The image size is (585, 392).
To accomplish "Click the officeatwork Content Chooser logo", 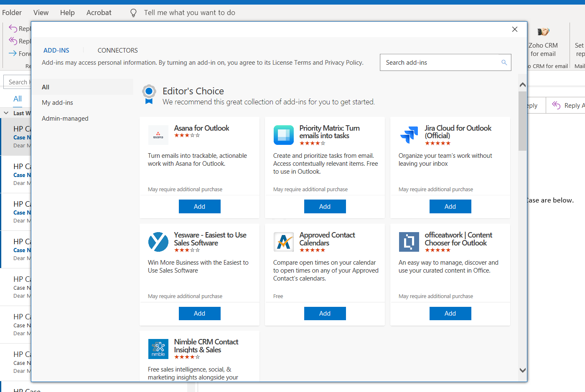I will pos(409,242).
